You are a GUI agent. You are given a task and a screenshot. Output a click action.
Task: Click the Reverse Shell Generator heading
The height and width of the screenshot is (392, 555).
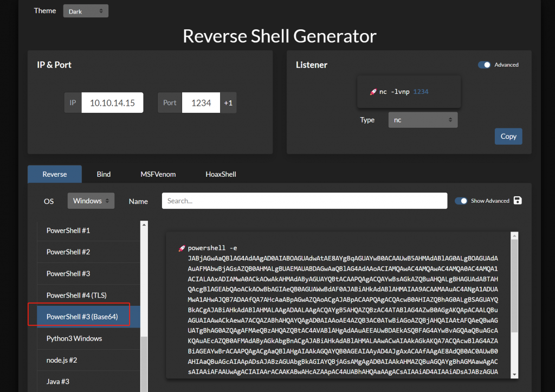279,36
